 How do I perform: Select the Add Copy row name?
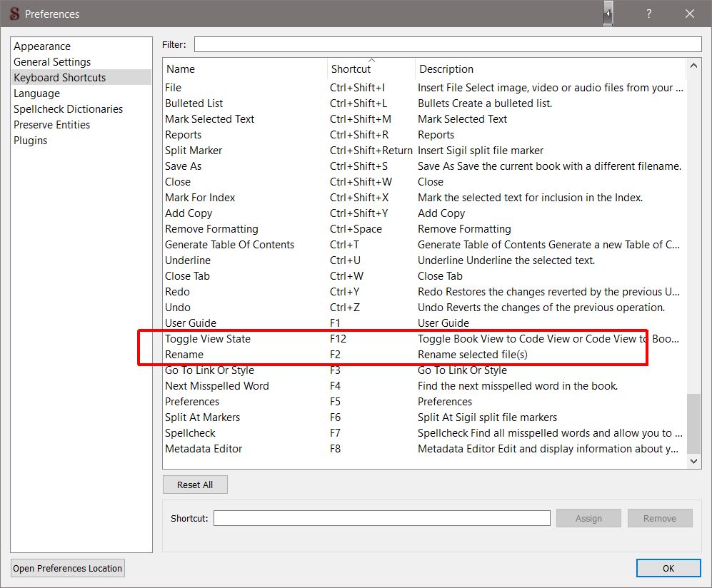pyautogui.click(x=189, y=213)
